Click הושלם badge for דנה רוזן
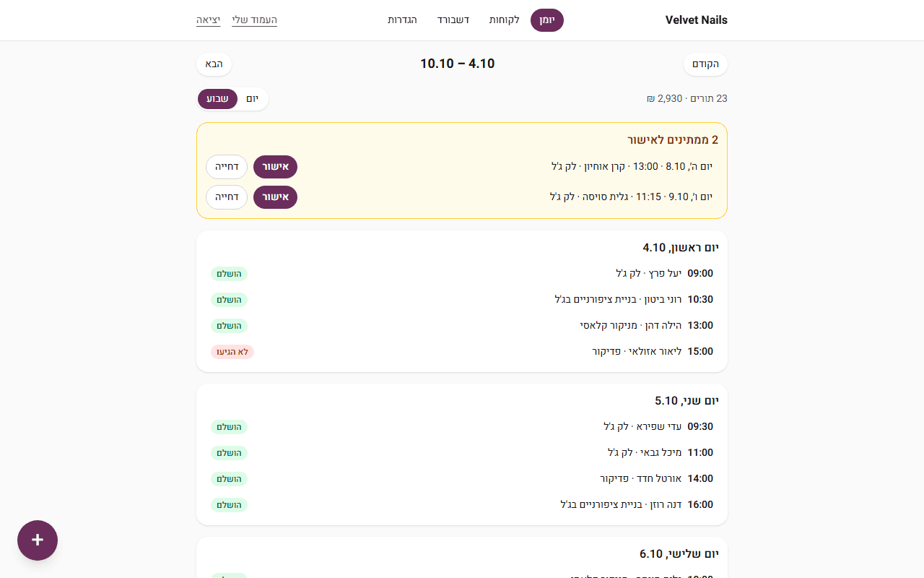Screen dimensions: 924x578 tap(229, 505)
